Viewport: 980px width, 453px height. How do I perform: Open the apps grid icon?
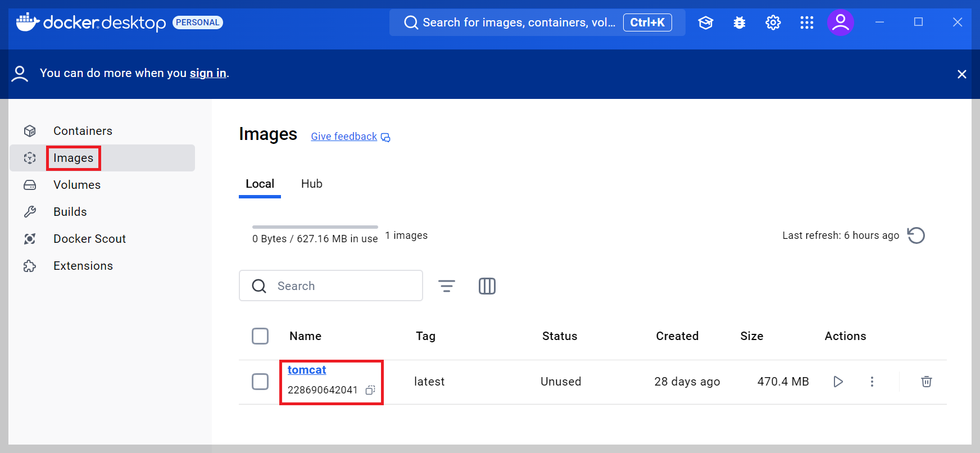click(807, 22)
